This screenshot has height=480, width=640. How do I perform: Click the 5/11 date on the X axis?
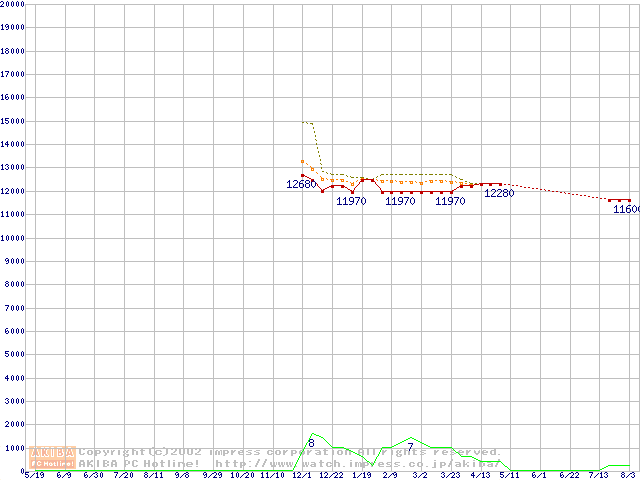point(510,476)
